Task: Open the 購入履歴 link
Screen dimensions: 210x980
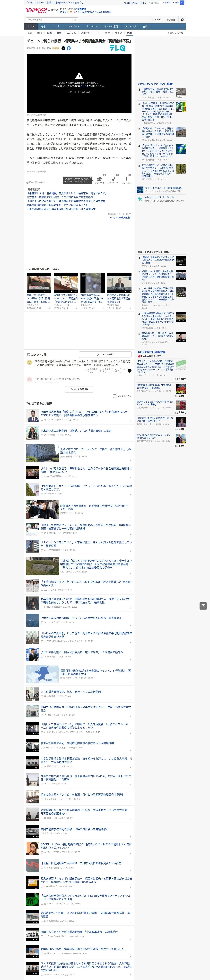Action: tap(171, 20)
